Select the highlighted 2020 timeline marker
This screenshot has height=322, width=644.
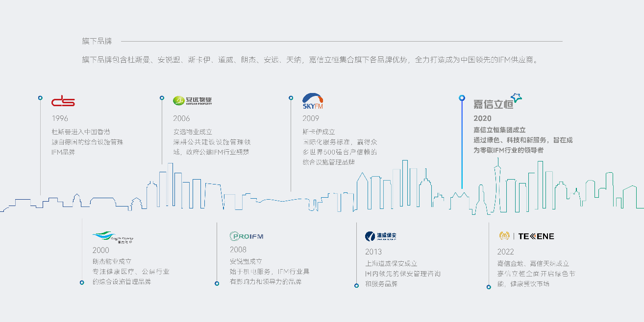coord(462,98)
